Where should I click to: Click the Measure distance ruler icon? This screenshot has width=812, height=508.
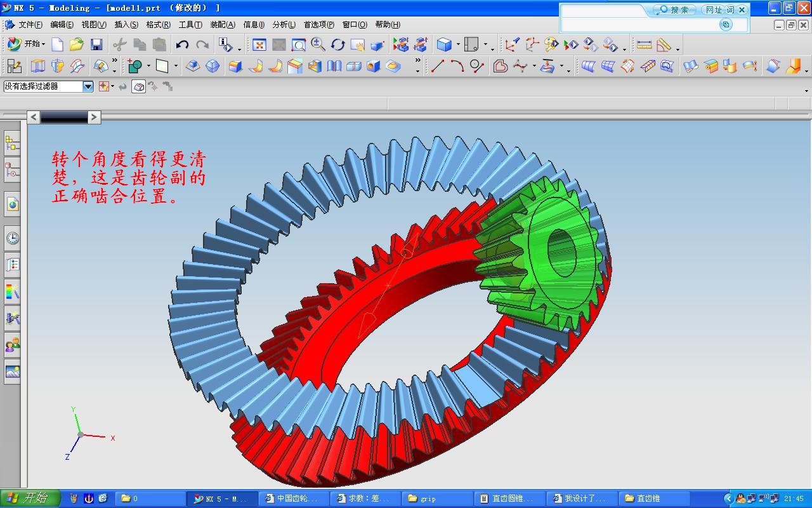(644, 44)
